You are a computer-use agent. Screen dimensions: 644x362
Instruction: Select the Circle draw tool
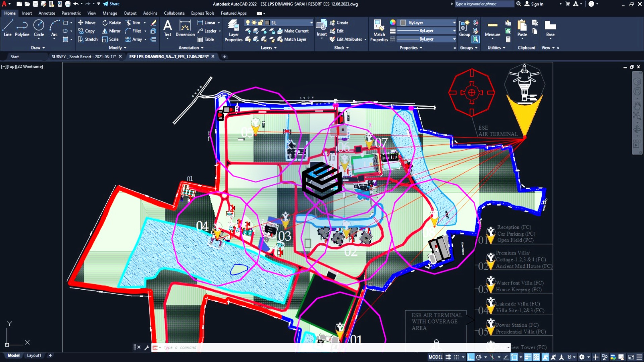39,28
